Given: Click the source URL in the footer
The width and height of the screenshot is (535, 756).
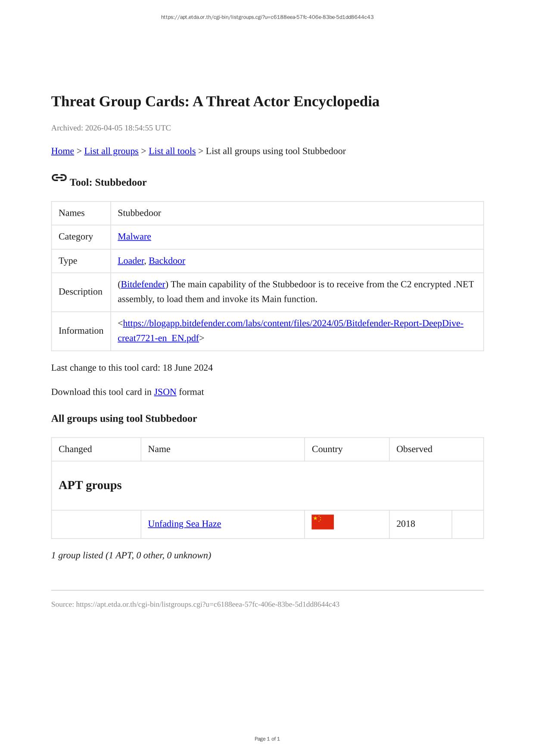Looking at the screenshot, I should (208, 604).
